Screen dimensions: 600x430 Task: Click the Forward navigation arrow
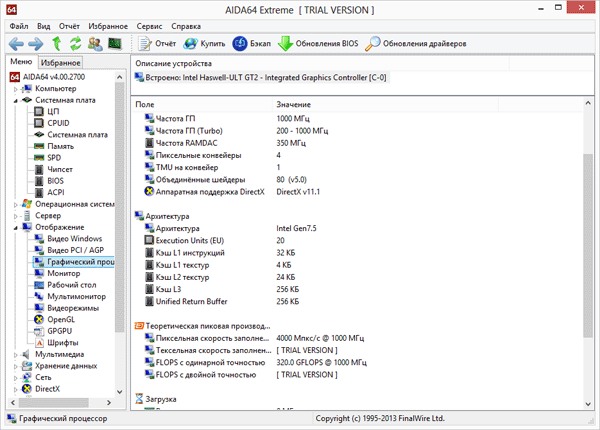36,44
